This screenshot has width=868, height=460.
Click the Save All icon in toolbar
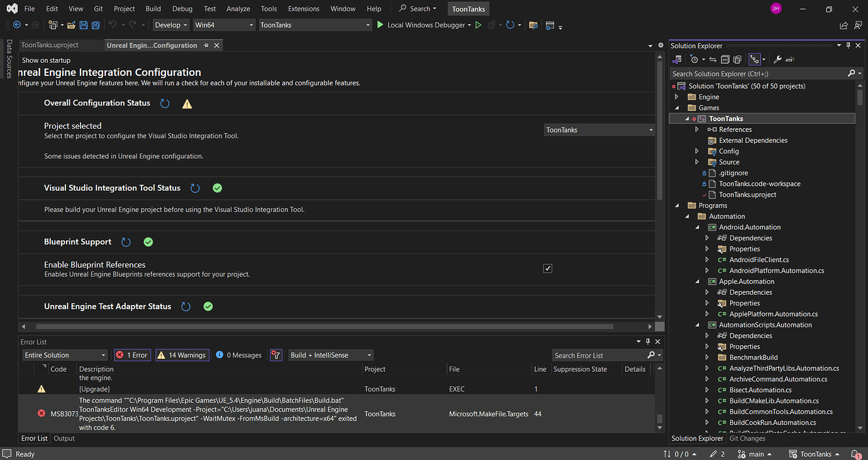[x=95, y=25]
